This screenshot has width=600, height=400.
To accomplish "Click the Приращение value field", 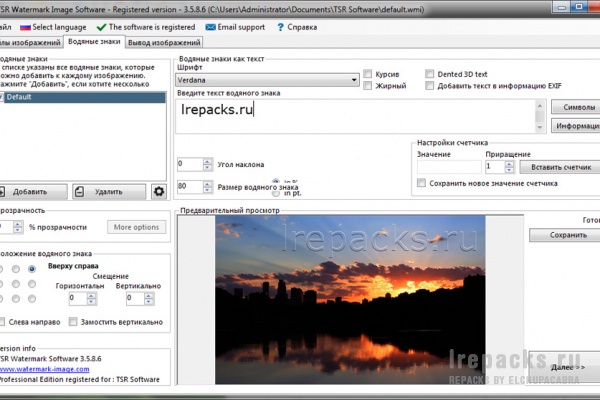I will pos(495,167).
